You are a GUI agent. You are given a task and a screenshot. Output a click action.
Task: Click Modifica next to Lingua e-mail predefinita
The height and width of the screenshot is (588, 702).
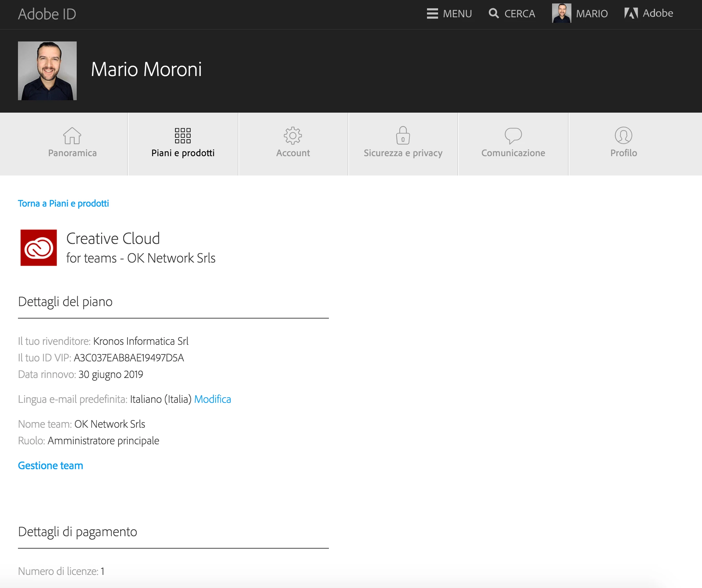(212, 399)
